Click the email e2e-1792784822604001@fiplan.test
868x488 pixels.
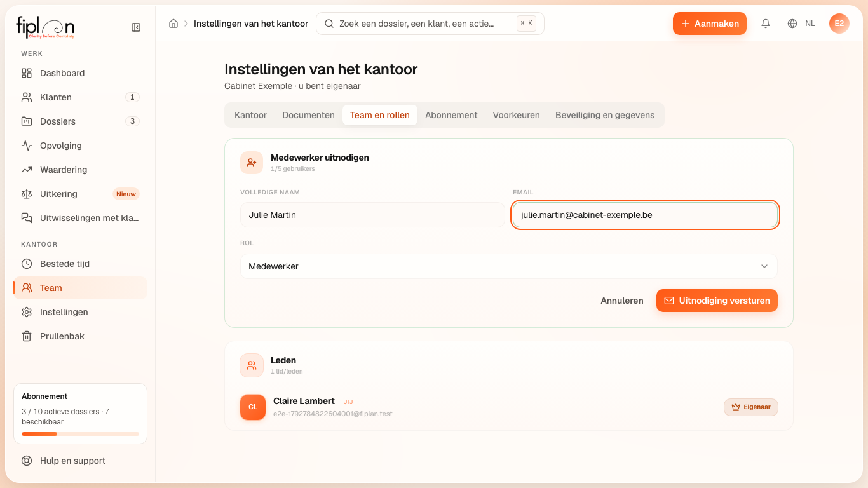pos(333,414)
